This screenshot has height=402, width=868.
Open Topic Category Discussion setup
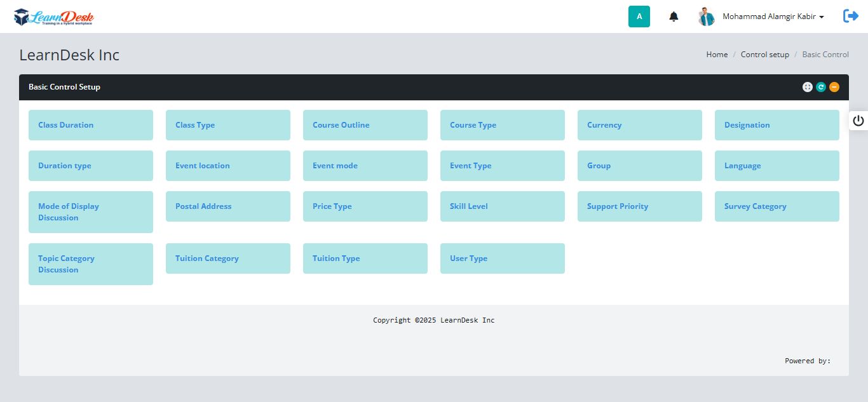(91, 264)
